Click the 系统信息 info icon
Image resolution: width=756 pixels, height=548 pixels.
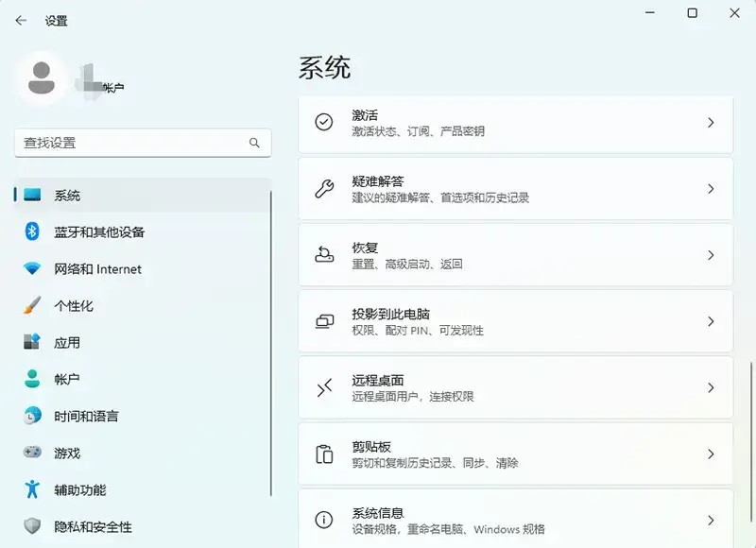[323, 520]
